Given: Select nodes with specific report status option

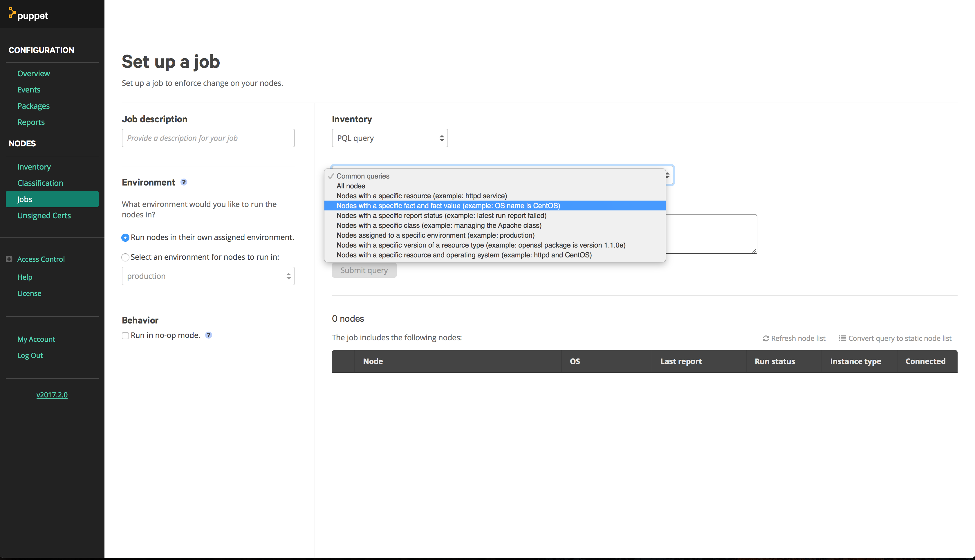Looking at the screenshot, I should (x=441, y=215).
